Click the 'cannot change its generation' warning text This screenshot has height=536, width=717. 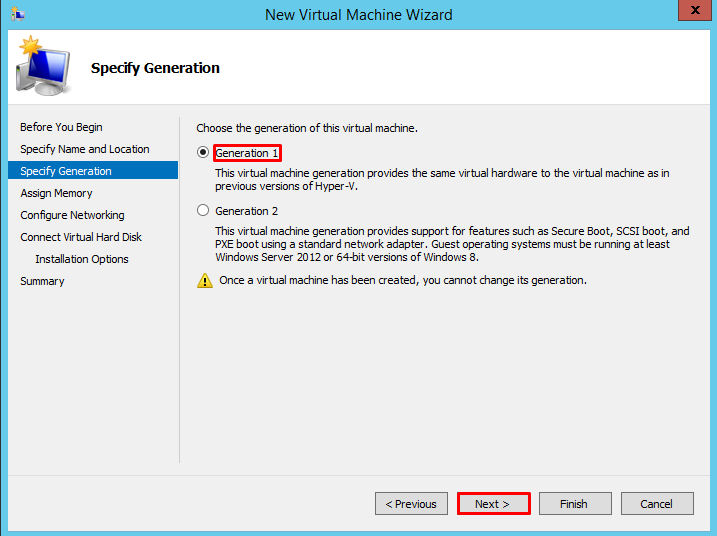point(403,280)
